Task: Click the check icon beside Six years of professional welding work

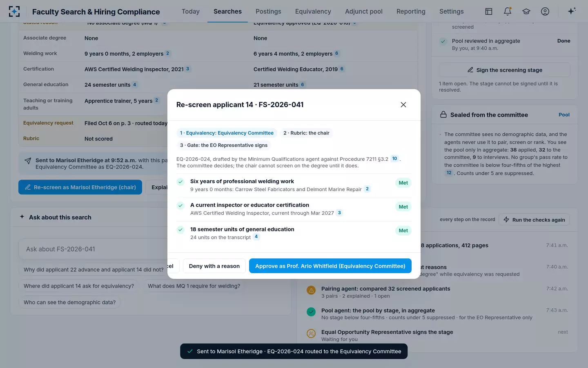Action: [180, 182]
